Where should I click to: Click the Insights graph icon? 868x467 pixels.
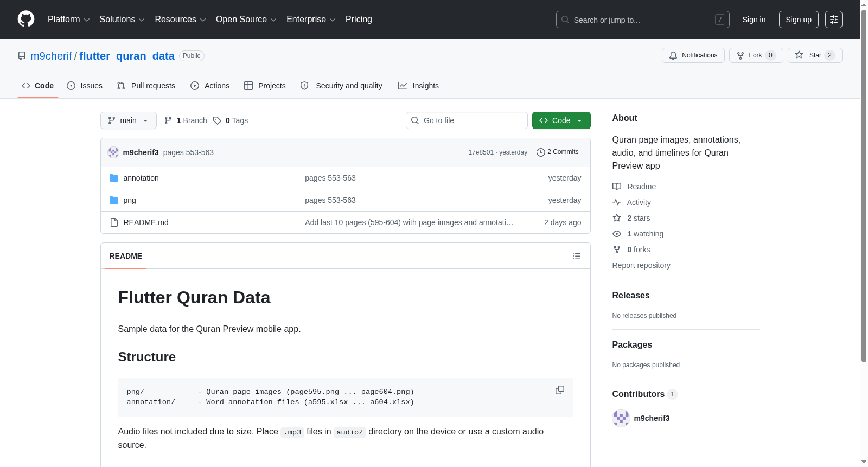(x=403, y=86)
